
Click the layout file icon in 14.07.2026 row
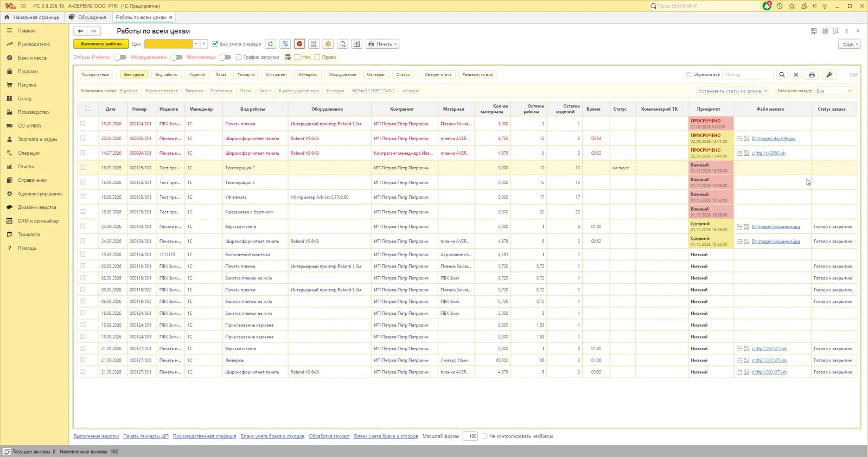click(x=746, y=154)
